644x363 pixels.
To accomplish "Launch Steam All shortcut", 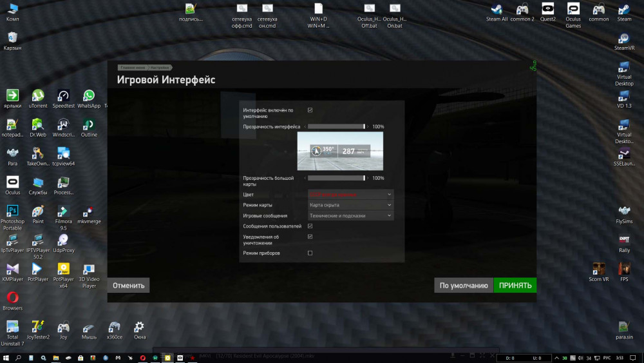I will (497, 12).
